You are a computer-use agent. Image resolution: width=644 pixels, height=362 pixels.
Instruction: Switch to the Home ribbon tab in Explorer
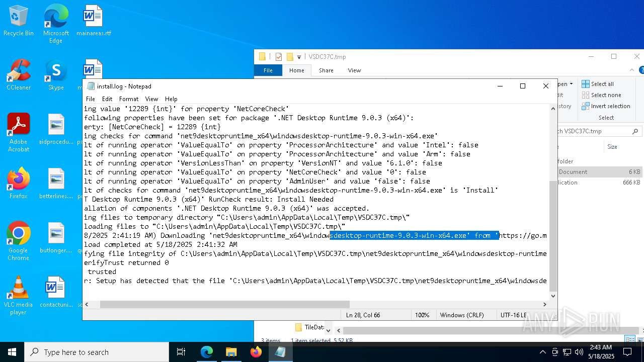point(296,70)
